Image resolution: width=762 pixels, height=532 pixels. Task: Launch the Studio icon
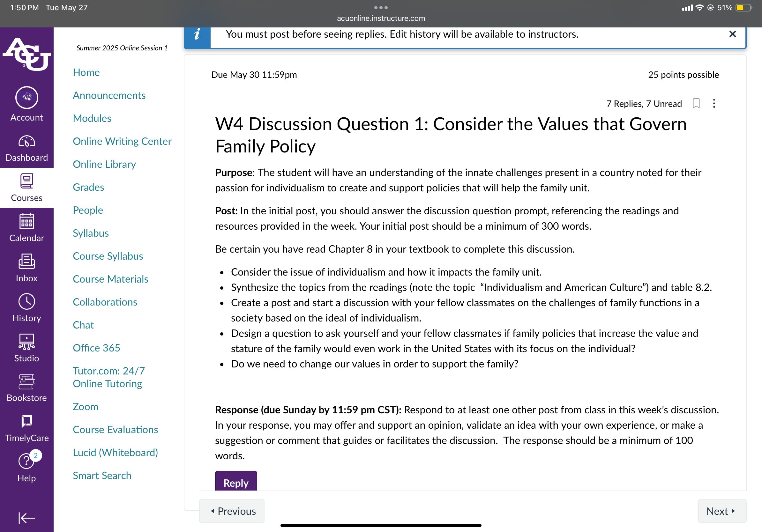tap(26, 342)
